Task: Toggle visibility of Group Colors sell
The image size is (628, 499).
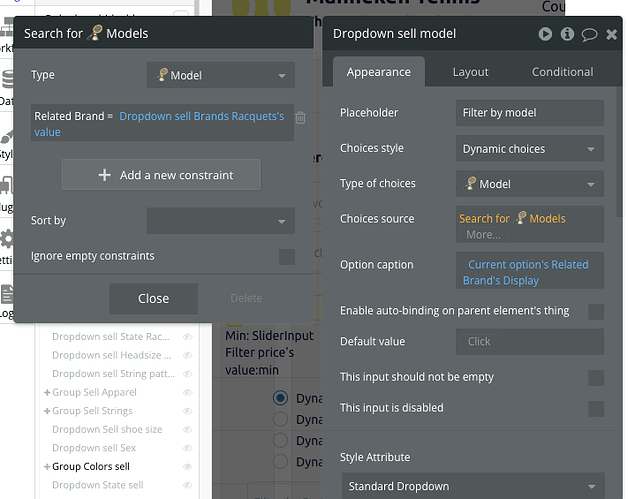Action: coord(187,467)
